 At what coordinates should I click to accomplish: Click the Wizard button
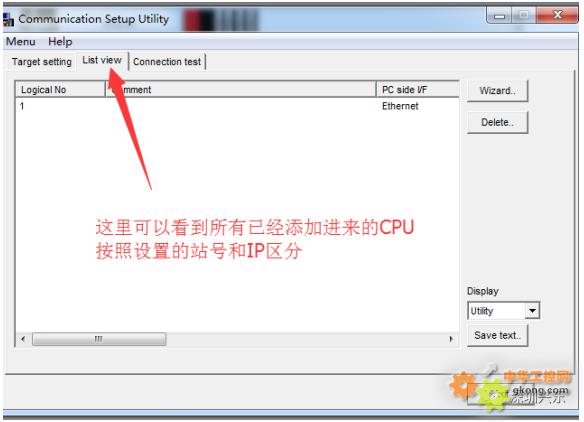point(497,91)
